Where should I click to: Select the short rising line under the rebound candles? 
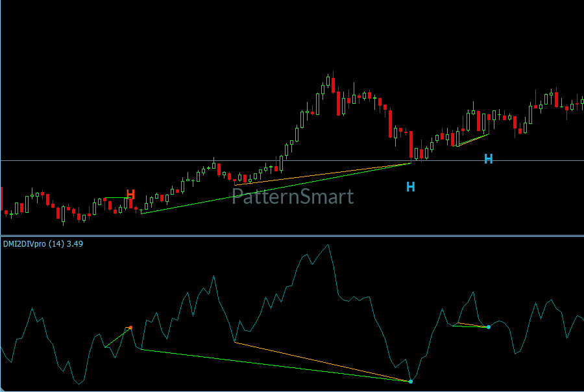pos(474,140)
